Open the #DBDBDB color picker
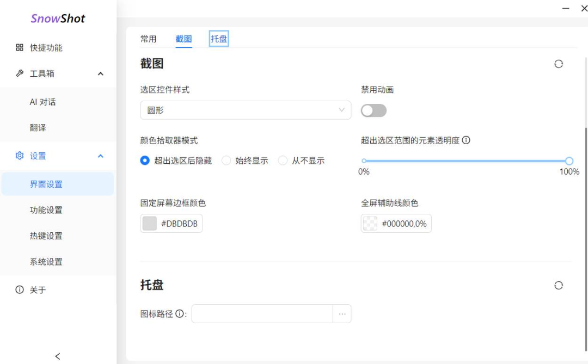 point(149,223)
